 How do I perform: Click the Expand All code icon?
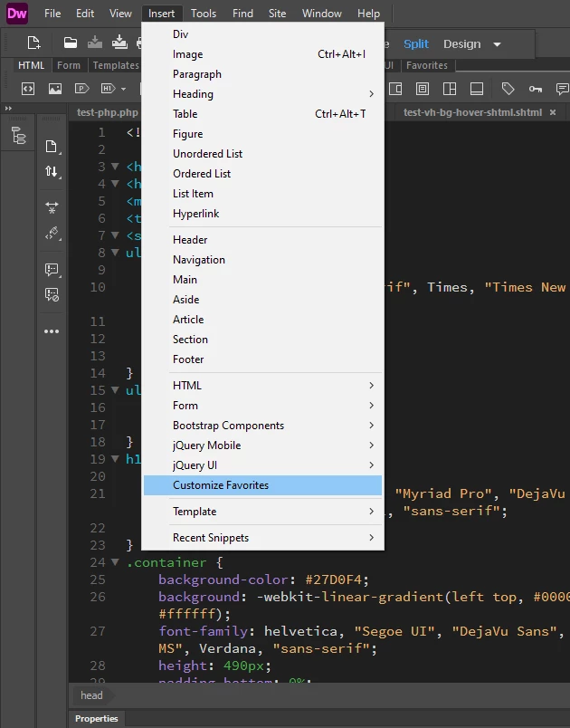click(x=52, y=207)
